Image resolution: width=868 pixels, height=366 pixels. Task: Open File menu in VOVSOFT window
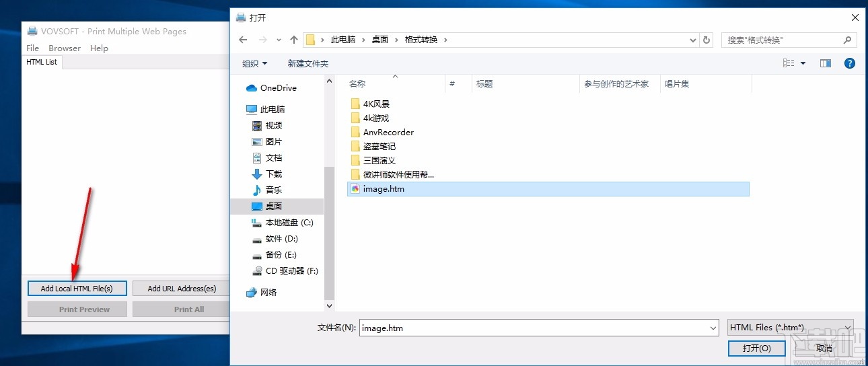pyautogui.click(x=33, y=48)
